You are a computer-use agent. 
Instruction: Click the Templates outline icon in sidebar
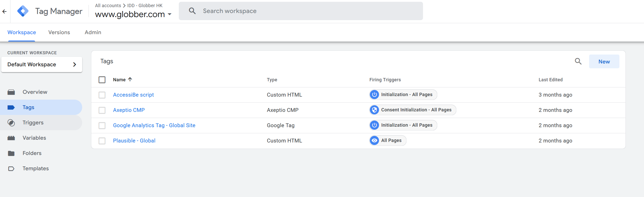point(11,168)
